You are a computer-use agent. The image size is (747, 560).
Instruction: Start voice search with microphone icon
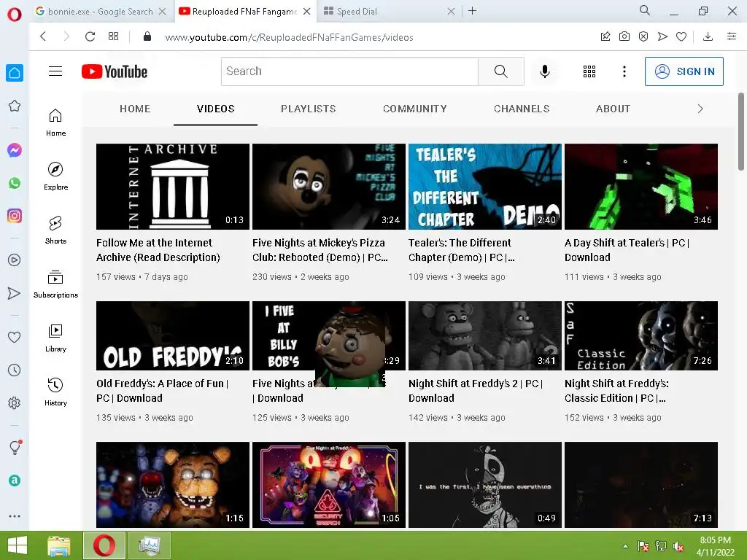(544, 71)
